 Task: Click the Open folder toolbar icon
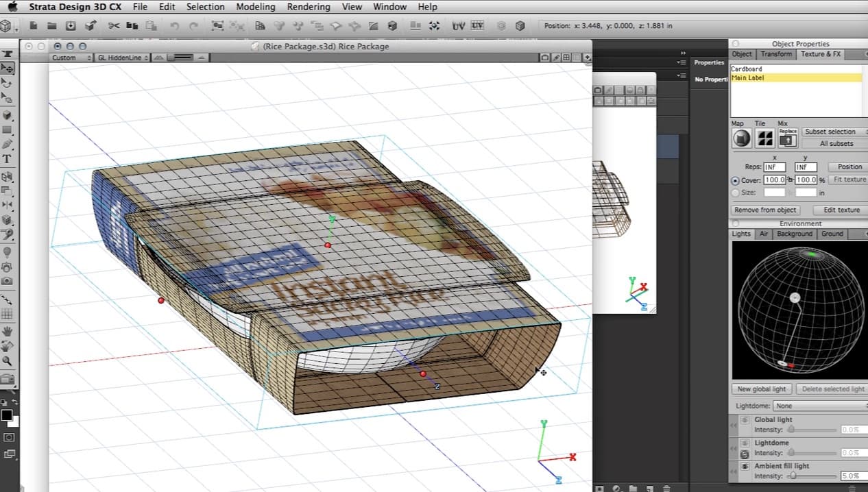(x=52, y=26)
